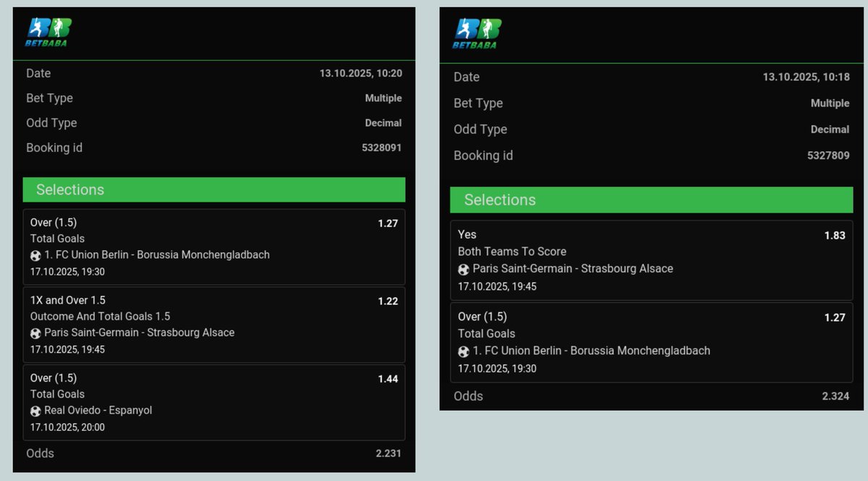Click date value 13.10.2025, 10:18

click(x=806, y=77)
